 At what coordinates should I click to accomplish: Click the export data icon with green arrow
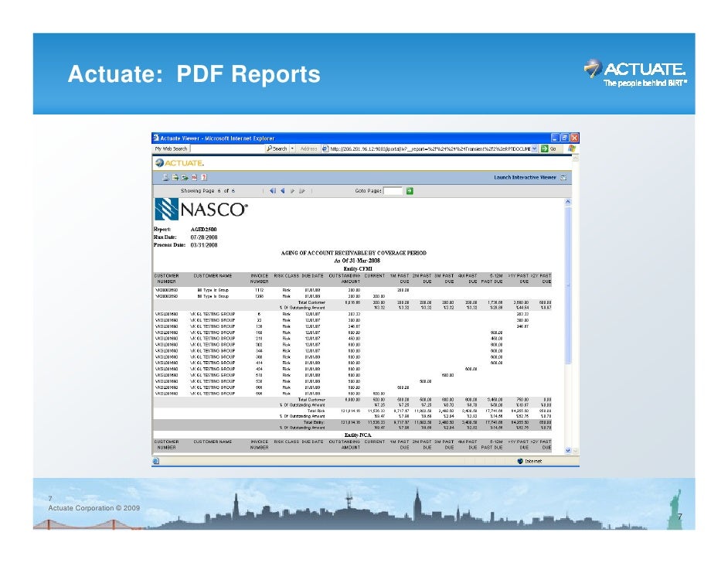pyautogui.click(x=185, y=177)
